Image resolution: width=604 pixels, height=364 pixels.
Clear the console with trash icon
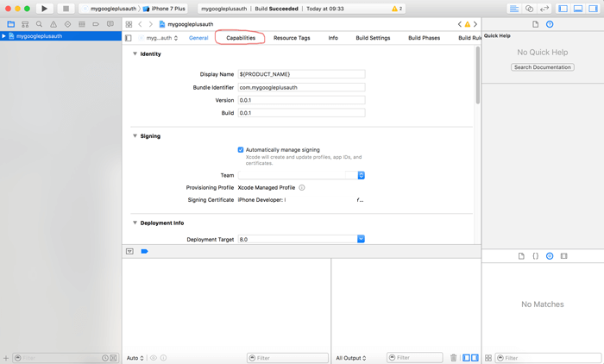tap(453, 358)
